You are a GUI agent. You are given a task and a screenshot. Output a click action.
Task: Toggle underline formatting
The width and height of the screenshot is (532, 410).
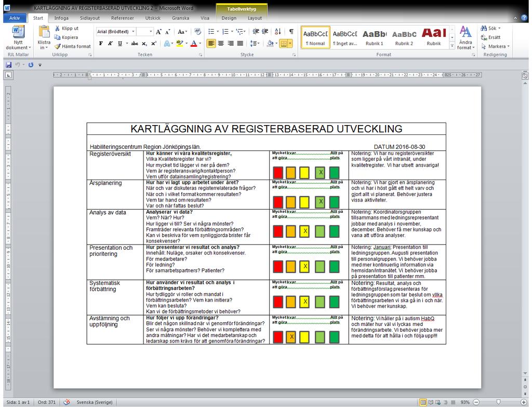pos(120,44)
